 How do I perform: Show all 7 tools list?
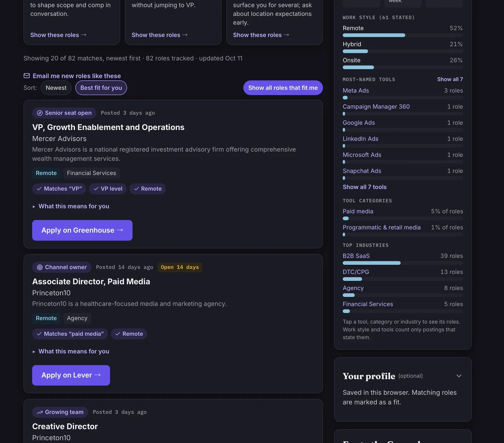[x=364, y=187]
